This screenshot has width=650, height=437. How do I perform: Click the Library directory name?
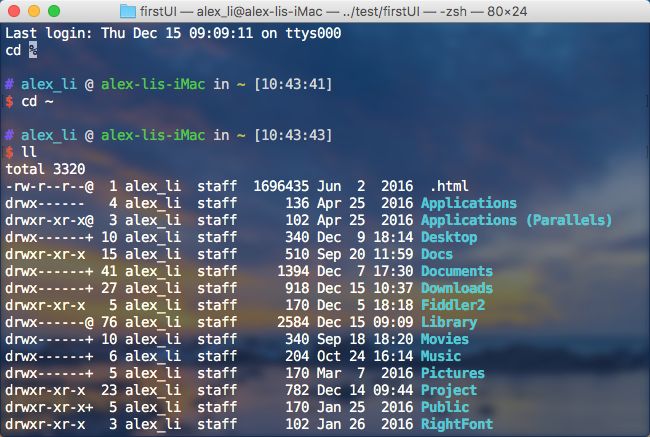click(x=449, y=322)
